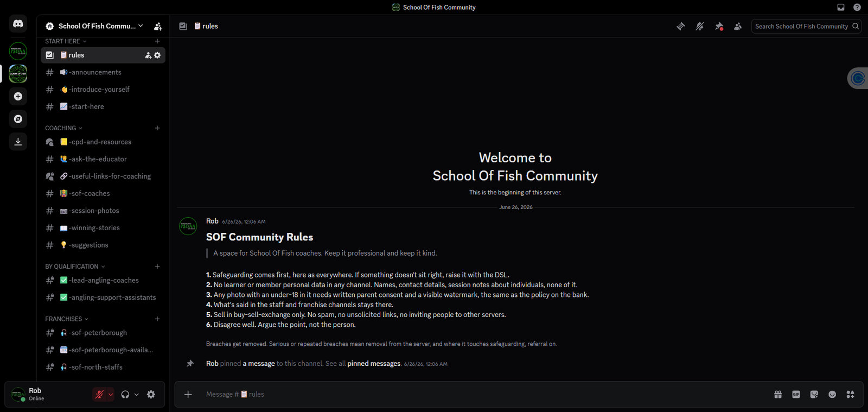The image size is (868, 412).
Task: Open the suggestions channel
Action: coord(103,245)
